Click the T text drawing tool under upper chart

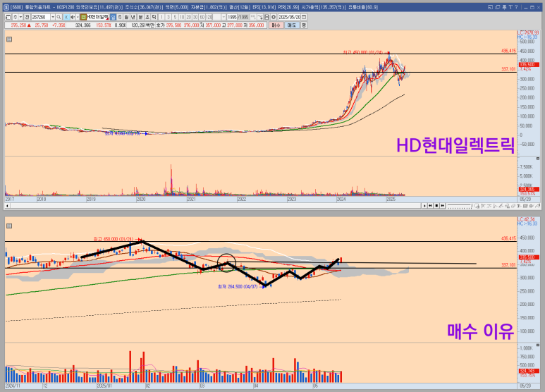(519, 206)
